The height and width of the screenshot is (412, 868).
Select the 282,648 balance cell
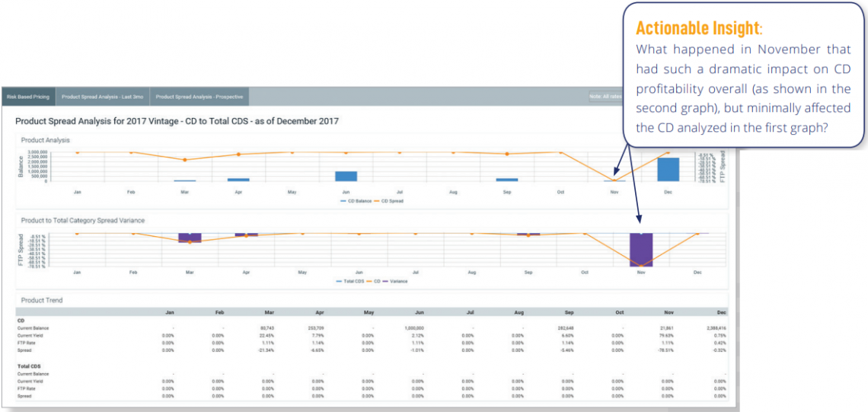566,327
